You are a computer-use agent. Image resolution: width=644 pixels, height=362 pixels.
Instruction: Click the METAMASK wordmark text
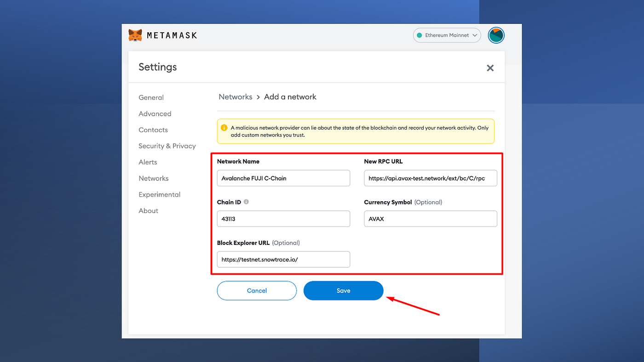pos(172,35)
